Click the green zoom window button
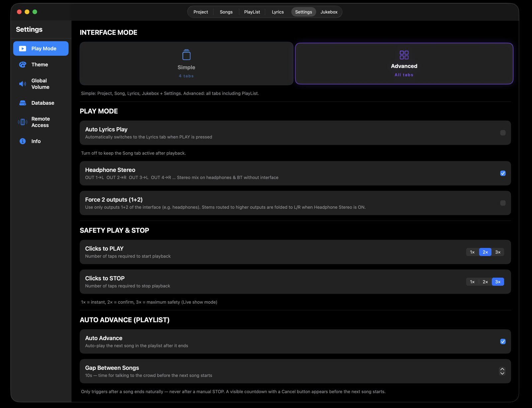532x408 pixels. (x=35, y=12)
